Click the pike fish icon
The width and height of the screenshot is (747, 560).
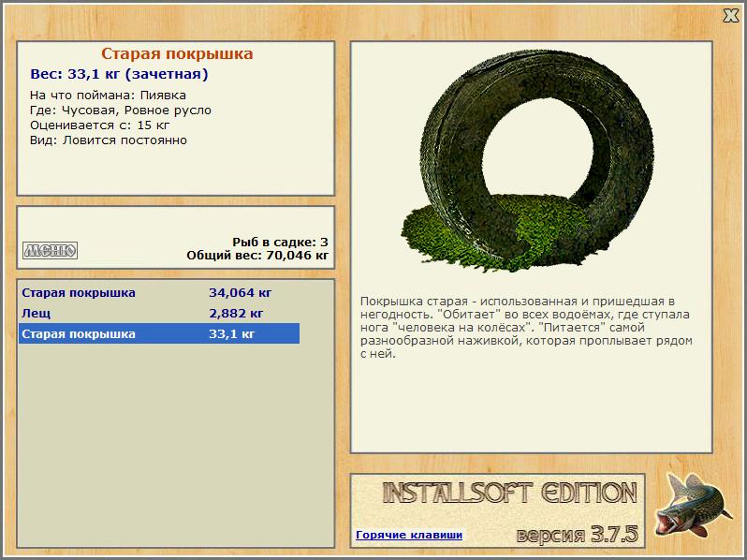[692, 506]
